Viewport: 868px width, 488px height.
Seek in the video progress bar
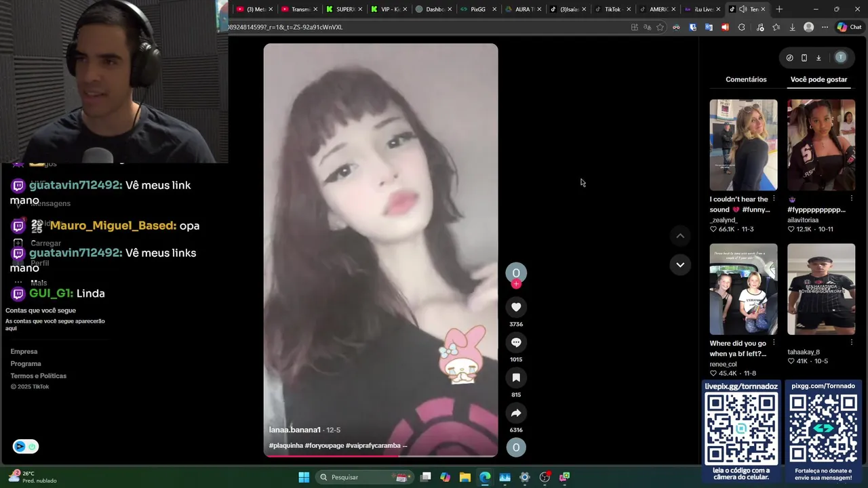380,455
